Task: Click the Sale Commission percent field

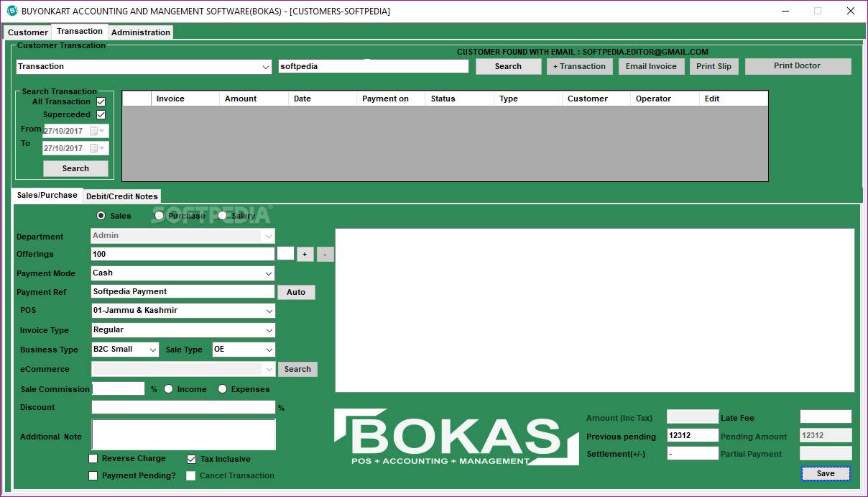Action: (x=118, y=388)
